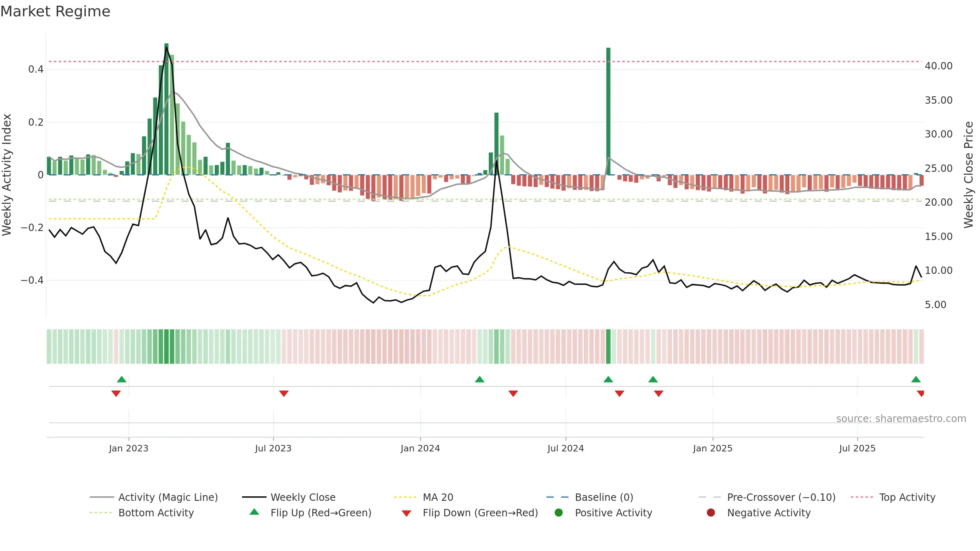Click the Jan 2024 x-axis label
The height and width of the screenshot is (551, 980).
pos(420,449)
